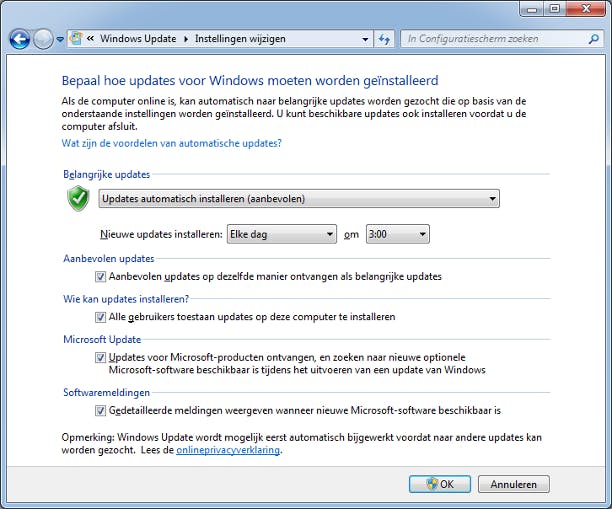
Task: Click the Nieuwe updates installeren label
Action: (161, 234)
